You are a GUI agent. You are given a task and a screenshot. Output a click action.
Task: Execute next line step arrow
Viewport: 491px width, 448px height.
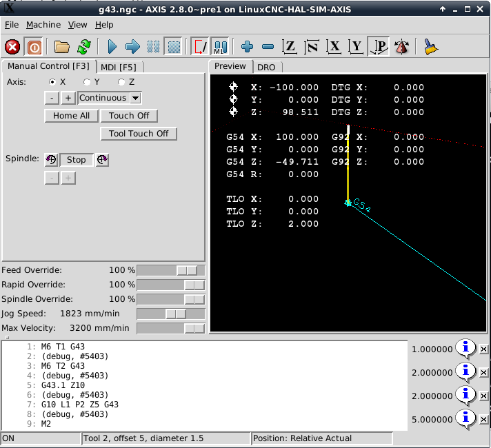[x=132, y=47]
